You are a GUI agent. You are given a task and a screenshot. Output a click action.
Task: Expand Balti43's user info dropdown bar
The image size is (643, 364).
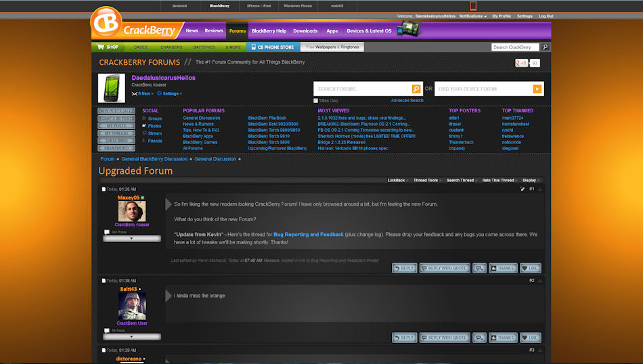tap(131, 337)
